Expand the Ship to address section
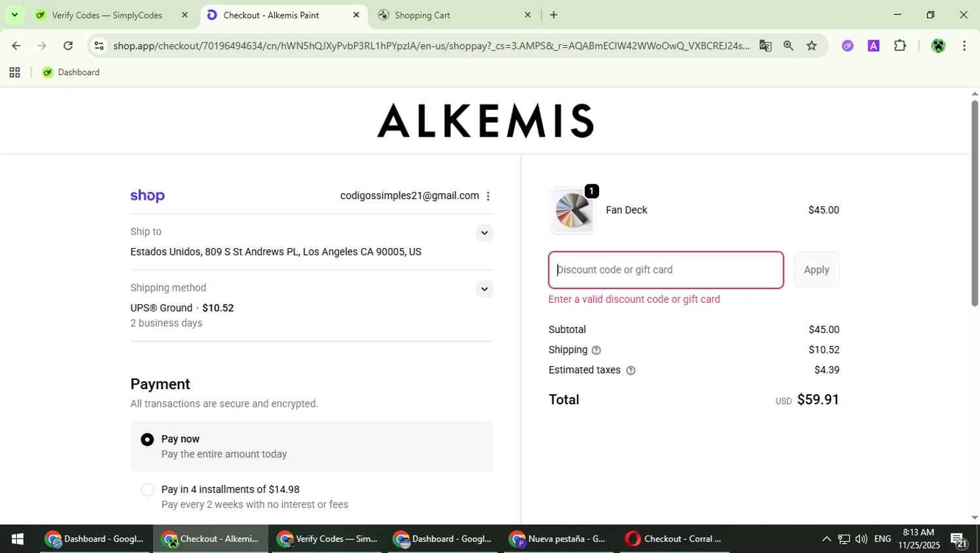This screenshot has width=980, height=553. [484, 233]
